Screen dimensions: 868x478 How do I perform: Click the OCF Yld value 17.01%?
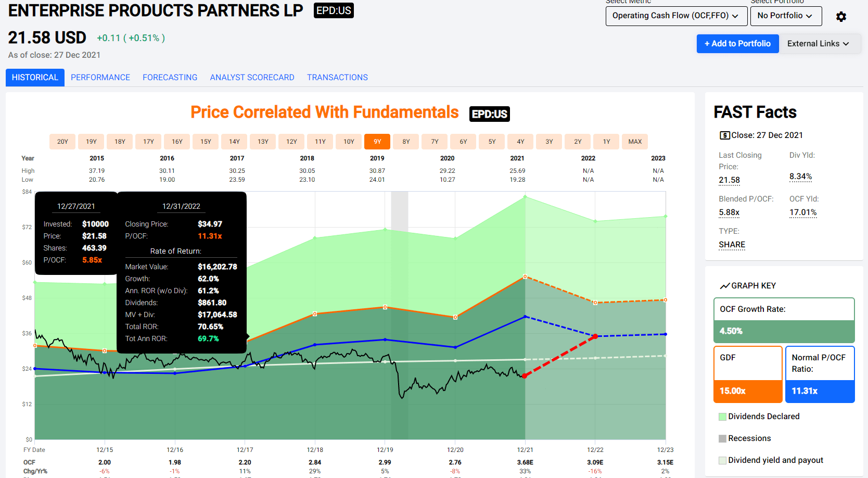coord(803,212)
